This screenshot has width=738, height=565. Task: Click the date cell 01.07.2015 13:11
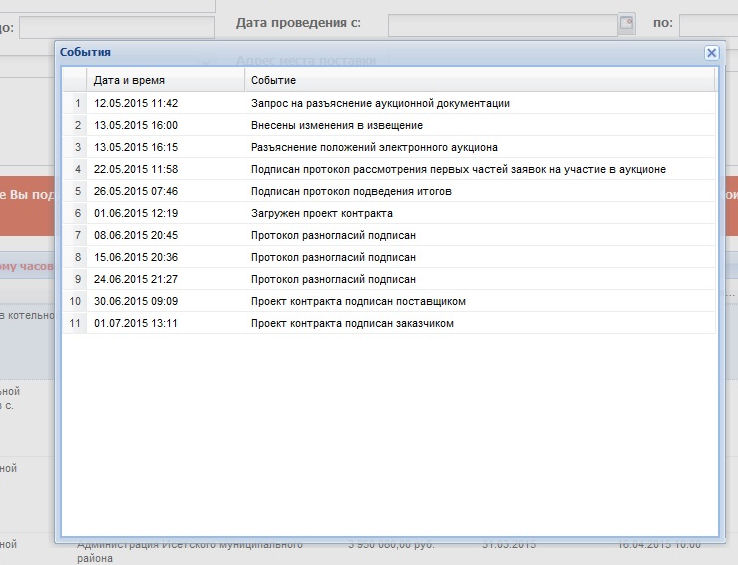pyautogui.click(x=136, y=323)
